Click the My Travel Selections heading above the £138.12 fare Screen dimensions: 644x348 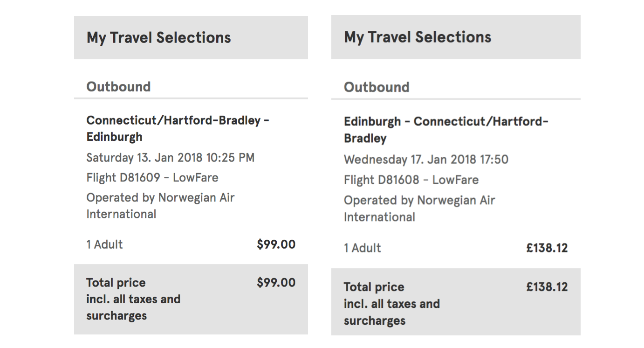418,37
